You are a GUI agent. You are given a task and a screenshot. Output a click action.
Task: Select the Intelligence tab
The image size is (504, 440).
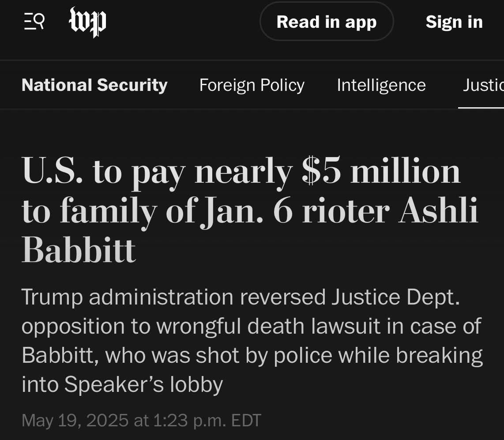click(x=381, y=85)
